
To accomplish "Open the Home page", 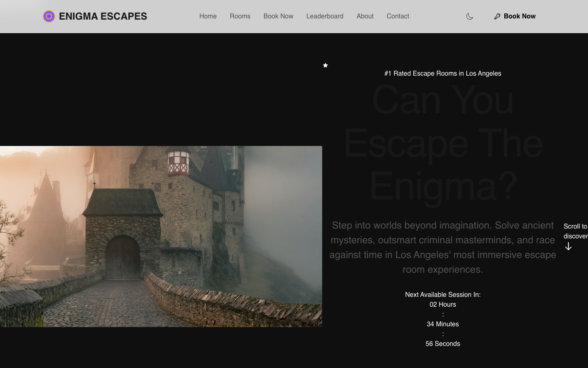I will [x=208, y=16].
